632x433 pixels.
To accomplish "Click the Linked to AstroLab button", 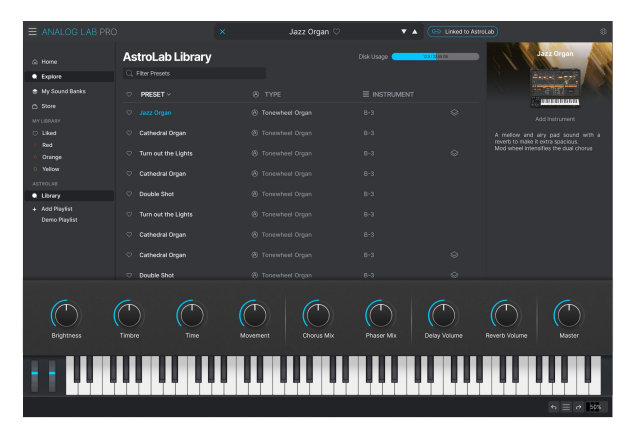I will pyautogui.click(x=462, y=31).
